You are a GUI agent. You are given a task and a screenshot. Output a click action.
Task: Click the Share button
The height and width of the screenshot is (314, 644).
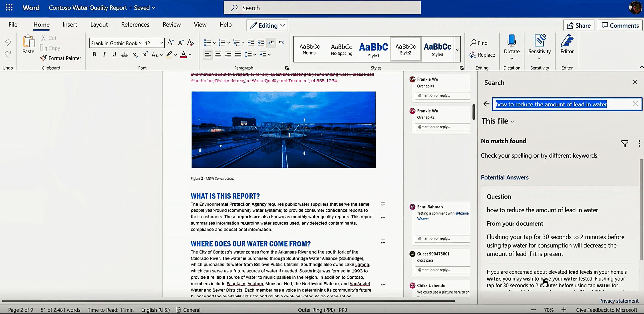(579, 25)
